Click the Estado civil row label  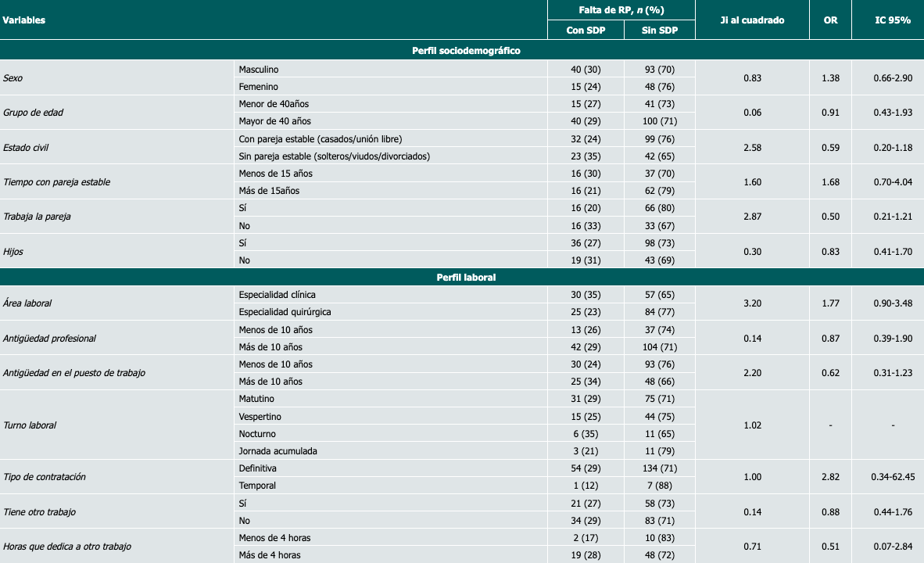25,147
